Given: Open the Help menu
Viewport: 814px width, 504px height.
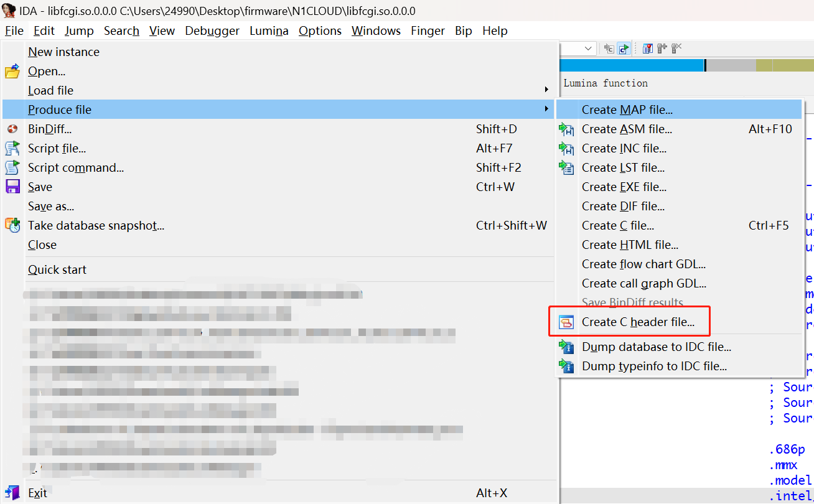Looking at the screenshot, I should point(495,30).
